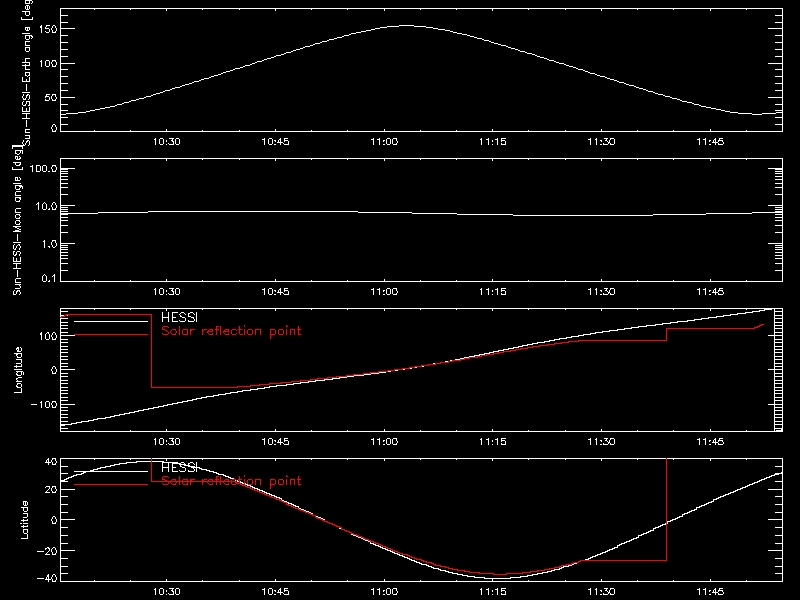Click the 11:45 time label under Earth angle plot
Viewport: 800px width, 600px height.
point(710,142)
